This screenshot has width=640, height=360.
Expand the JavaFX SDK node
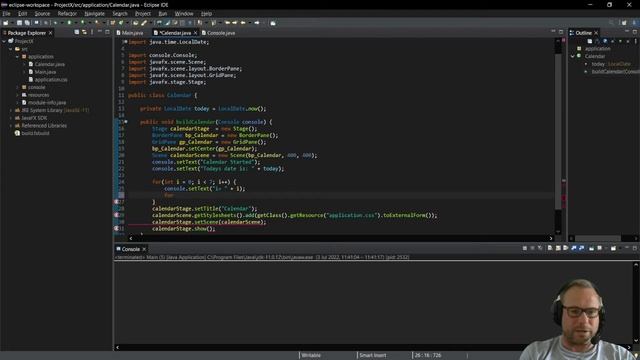(11, 118)
